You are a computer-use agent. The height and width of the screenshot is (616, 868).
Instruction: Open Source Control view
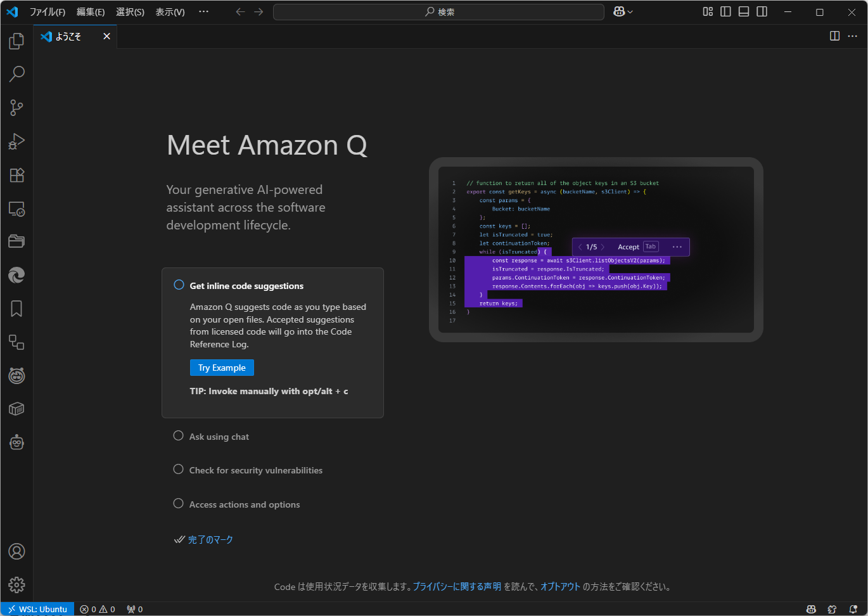click(x=16, y=108)
